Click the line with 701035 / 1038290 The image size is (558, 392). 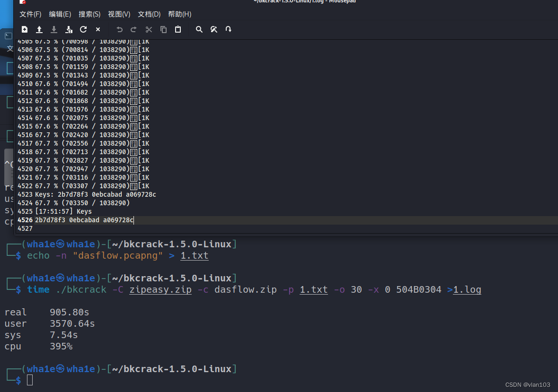pyautogui.click(x=92, y=58)
